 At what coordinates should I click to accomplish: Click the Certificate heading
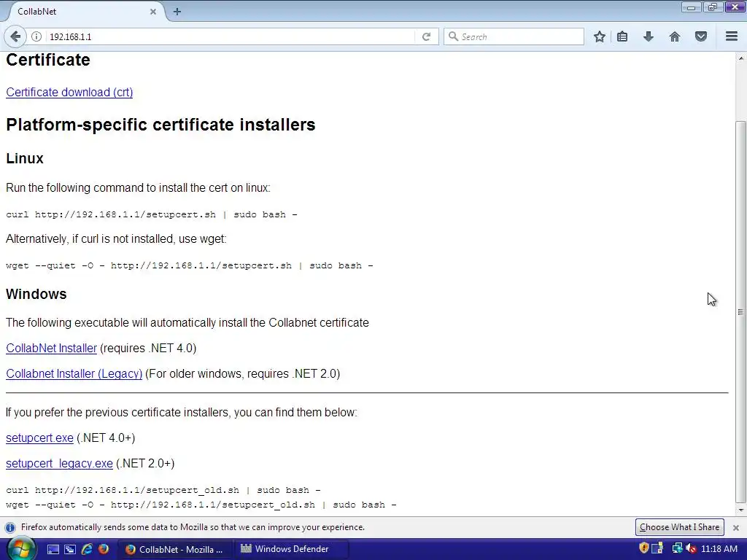click(48, 60)
